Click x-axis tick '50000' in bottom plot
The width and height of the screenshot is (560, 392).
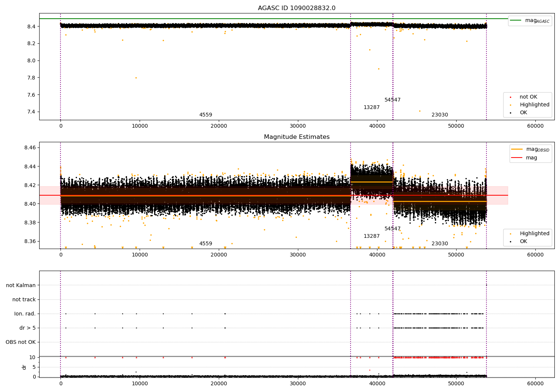[x=456, y=384]
